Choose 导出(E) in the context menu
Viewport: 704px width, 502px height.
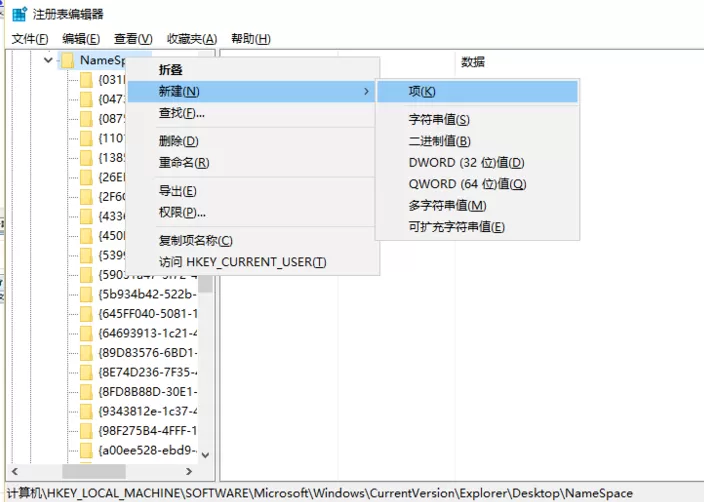click(x=254, y=191)
